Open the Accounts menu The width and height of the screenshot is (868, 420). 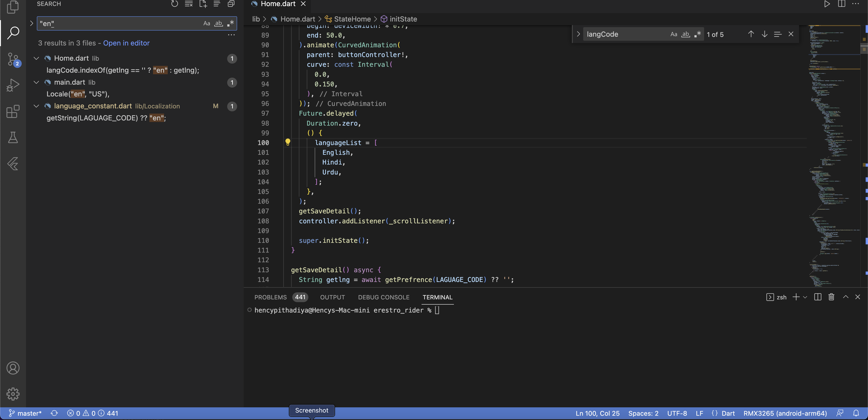pos(13,368)
